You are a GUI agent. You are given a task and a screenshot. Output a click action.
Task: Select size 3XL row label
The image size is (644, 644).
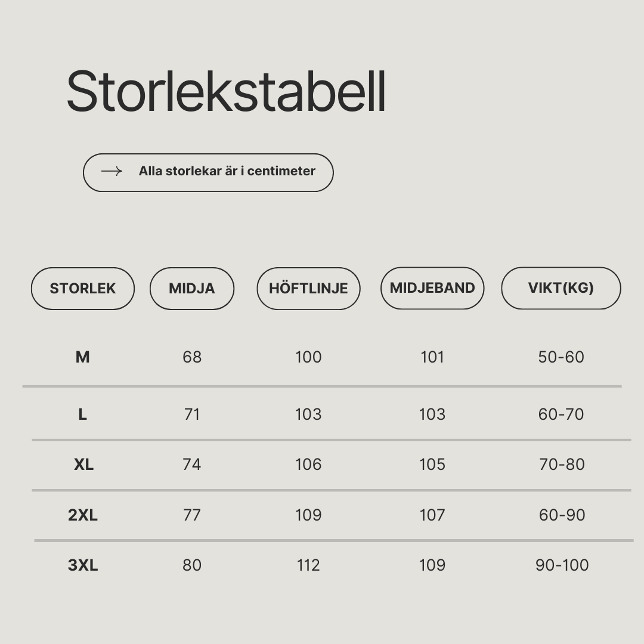(x=82, y=565)
